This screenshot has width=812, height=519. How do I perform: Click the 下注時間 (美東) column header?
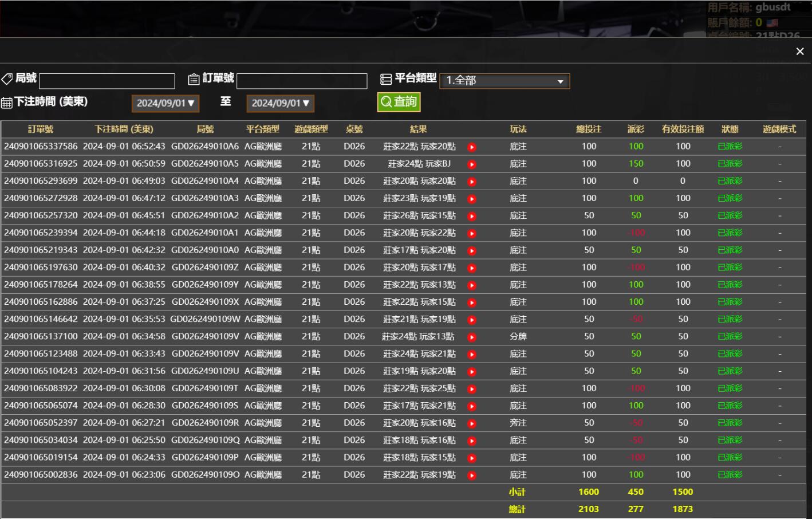[124, 129]
